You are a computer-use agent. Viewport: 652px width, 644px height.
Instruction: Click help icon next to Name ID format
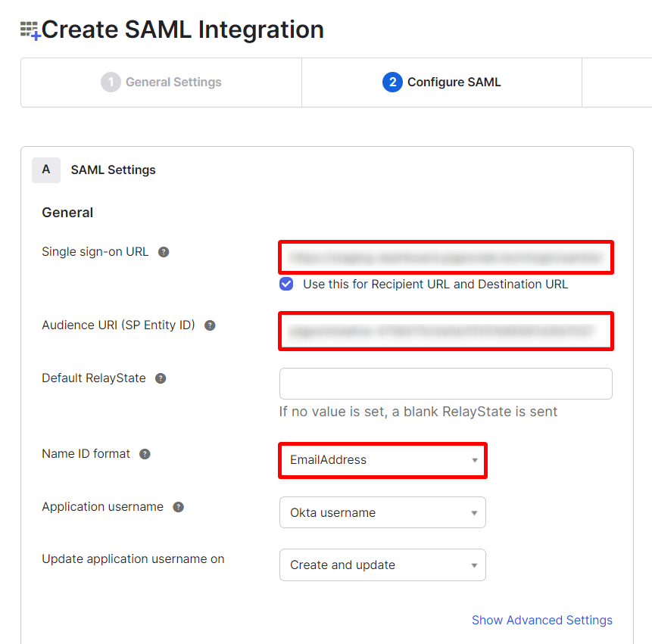(x=145, y=454)
